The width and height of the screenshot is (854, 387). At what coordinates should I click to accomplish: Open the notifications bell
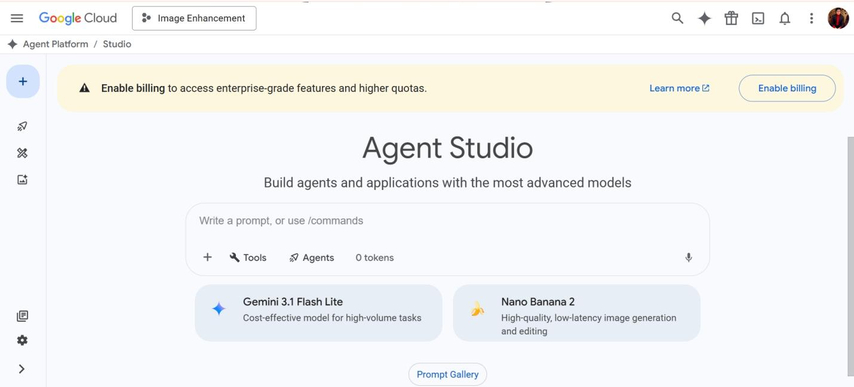pyautogui.click(x=784, y=19)
